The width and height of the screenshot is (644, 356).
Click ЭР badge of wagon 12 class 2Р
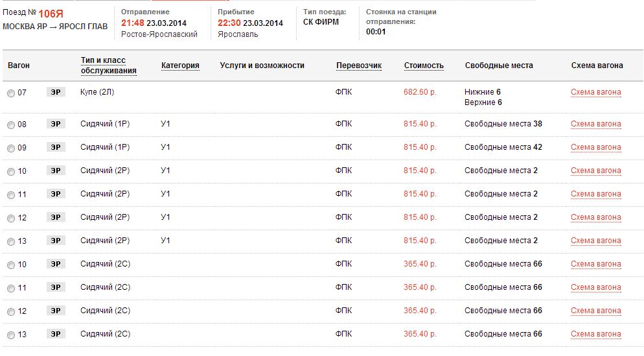coord(56,217)
